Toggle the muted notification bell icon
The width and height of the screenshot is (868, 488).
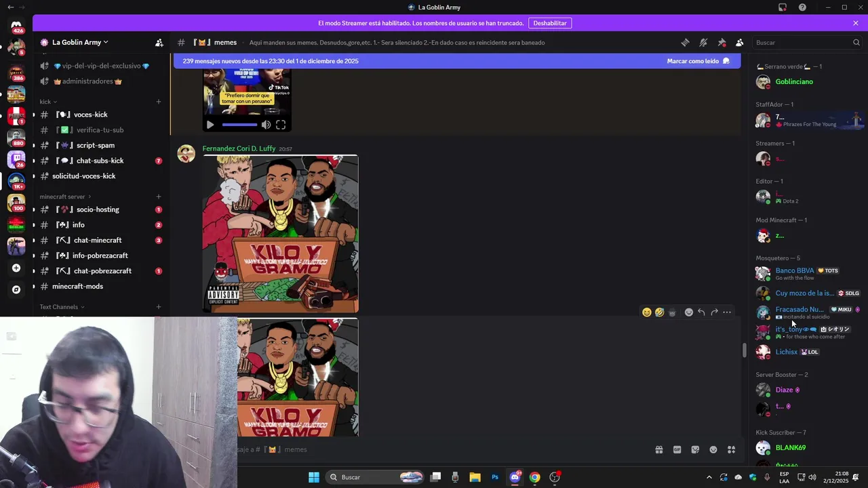tap(703, 42)
